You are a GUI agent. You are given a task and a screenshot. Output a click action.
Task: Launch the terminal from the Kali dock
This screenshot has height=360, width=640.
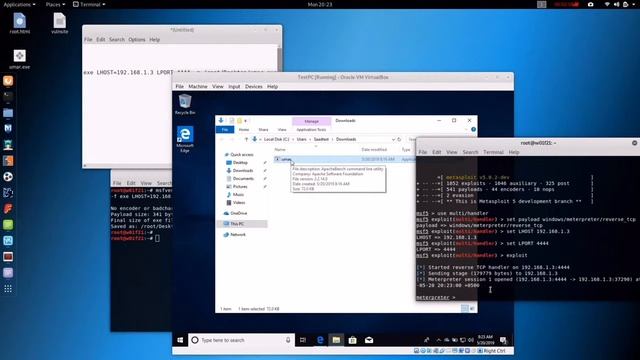pos(8,97)
